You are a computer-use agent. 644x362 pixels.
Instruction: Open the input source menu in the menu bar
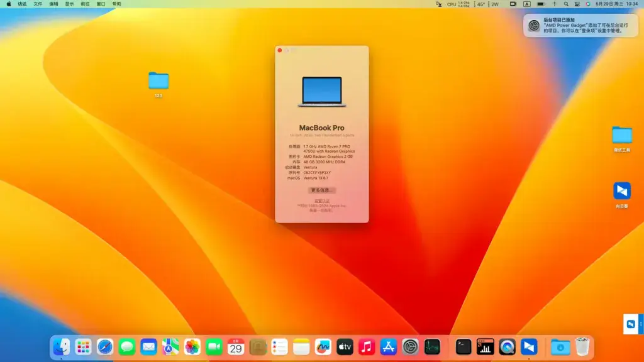click(526, 4)
